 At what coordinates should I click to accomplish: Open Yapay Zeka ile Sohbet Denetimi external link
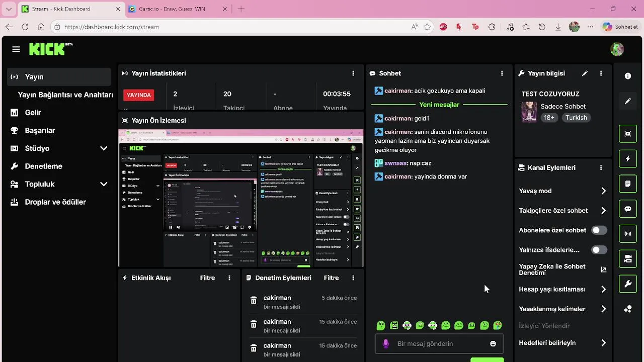click(x=603, y=269)
